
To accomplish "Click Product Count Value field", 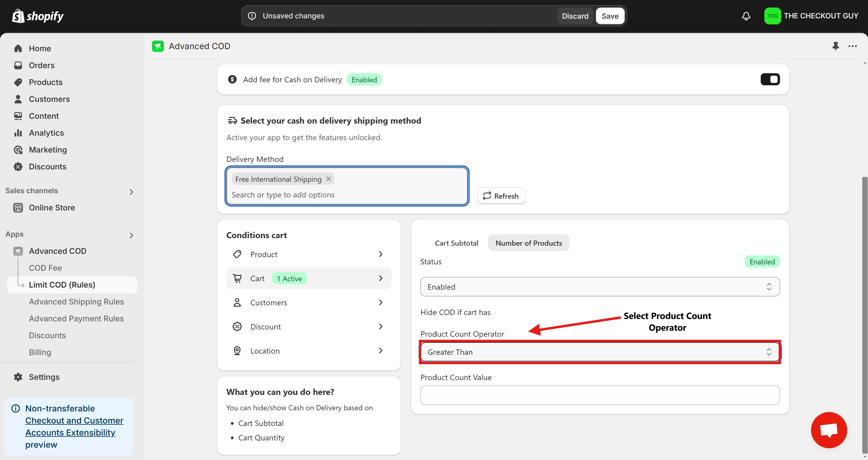I will (x=600, y=395).
